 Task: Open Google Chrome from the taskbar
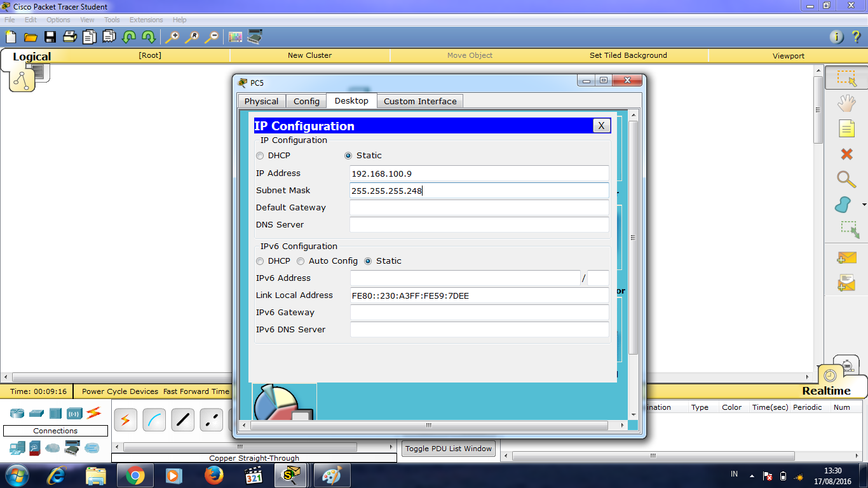click(135, 475)
